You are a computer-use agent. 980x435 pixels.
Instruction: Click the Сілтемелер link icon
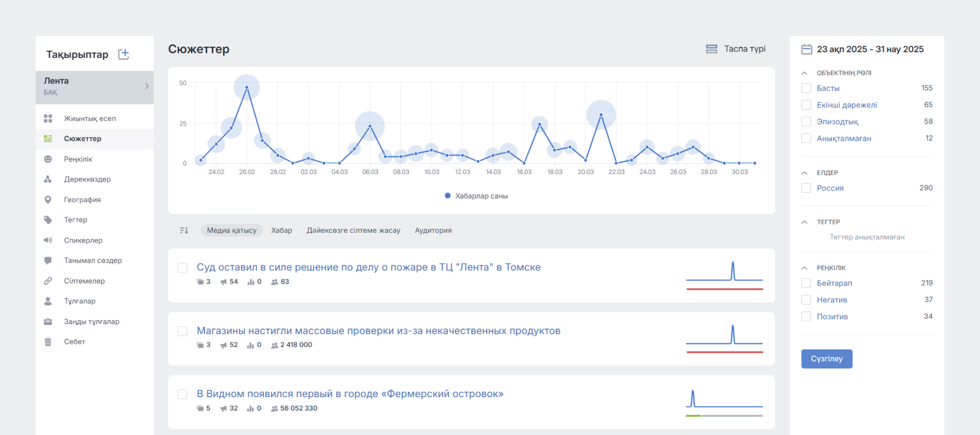pos(48,281)
